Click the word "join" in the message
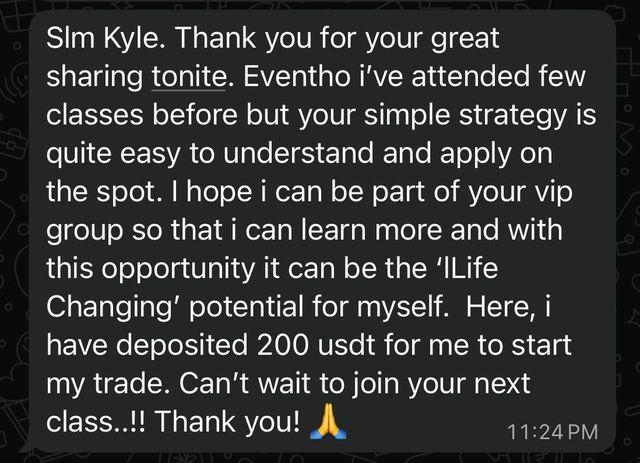 [x=374, y=385]
